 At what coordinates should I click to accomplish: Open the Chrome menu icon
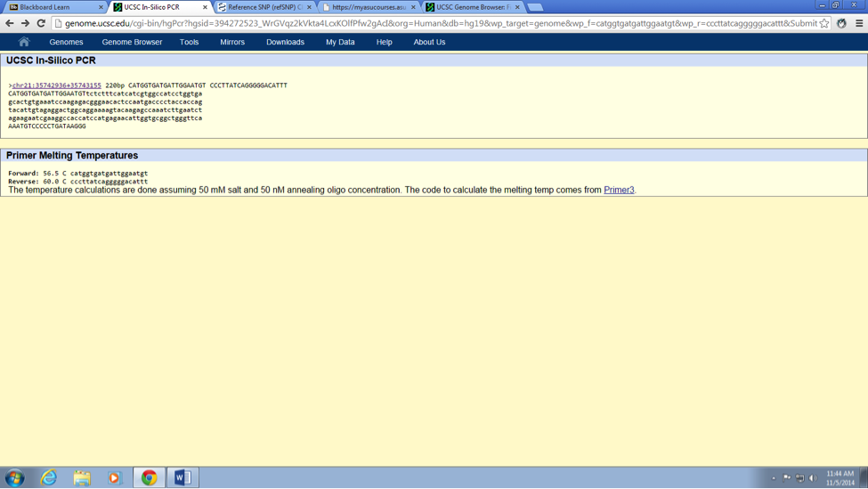tap(859, 23)
